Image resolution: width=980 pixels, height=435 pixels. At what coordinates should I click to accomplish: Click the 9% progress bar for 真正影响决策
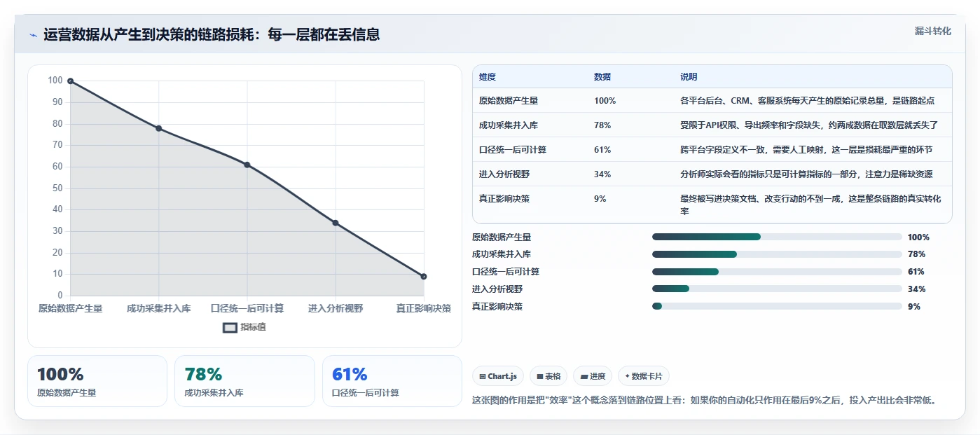[x=777, y=306]
